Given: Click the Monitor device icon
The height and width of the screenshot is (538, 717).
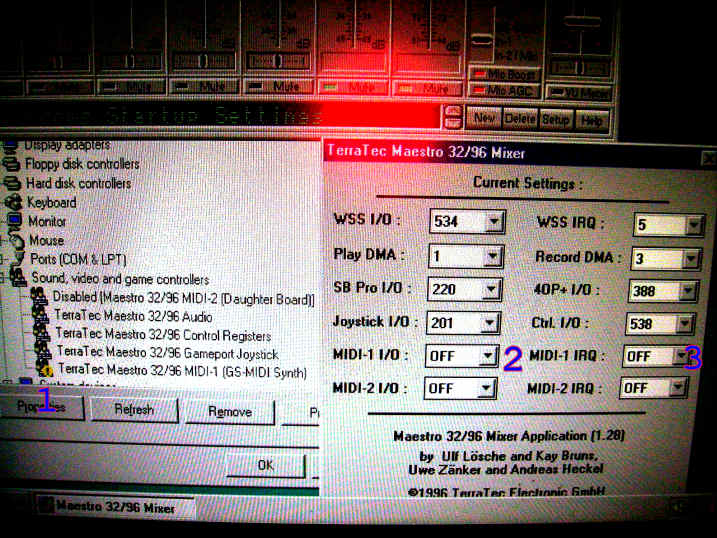Looking at the screenshot, I should point(13,222).
